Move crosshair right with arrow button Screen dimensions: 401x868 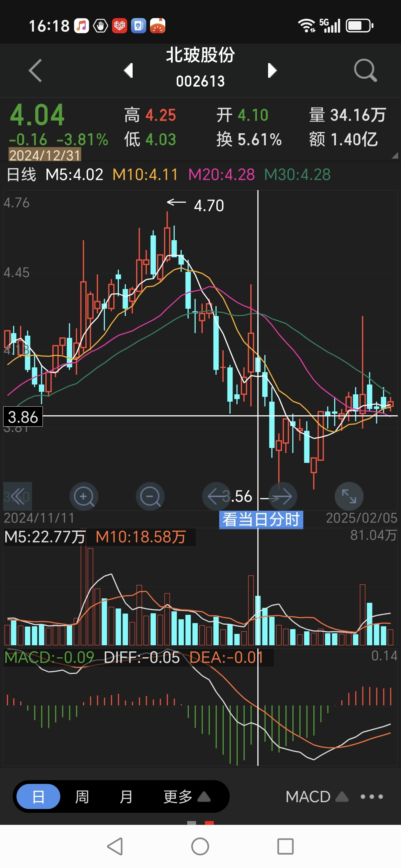pyautogui.click(x=282, y=496)
